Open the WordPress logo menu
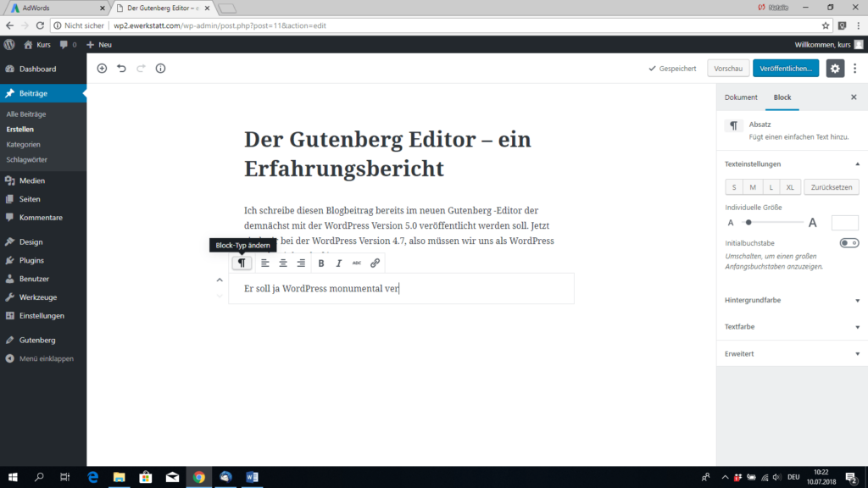 (x=9, y=45)
